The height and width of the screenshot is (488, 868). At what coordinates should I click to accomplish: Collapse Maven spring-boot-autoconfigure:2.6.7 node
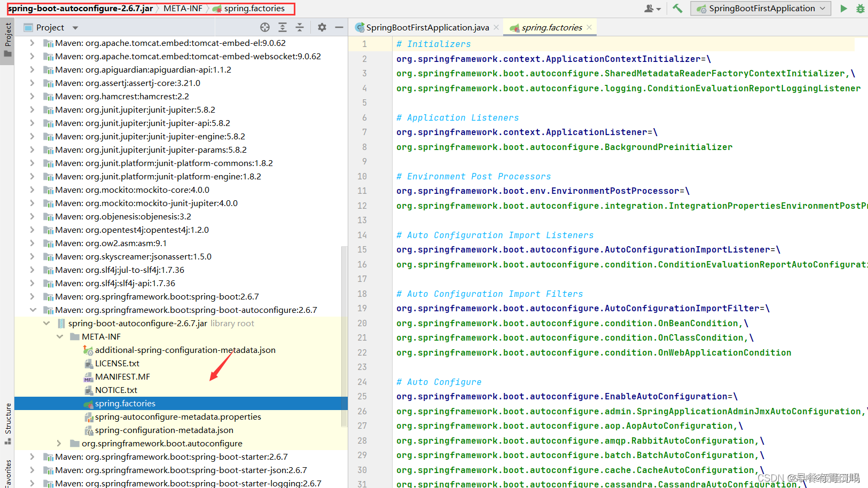(x=33, y=310)
